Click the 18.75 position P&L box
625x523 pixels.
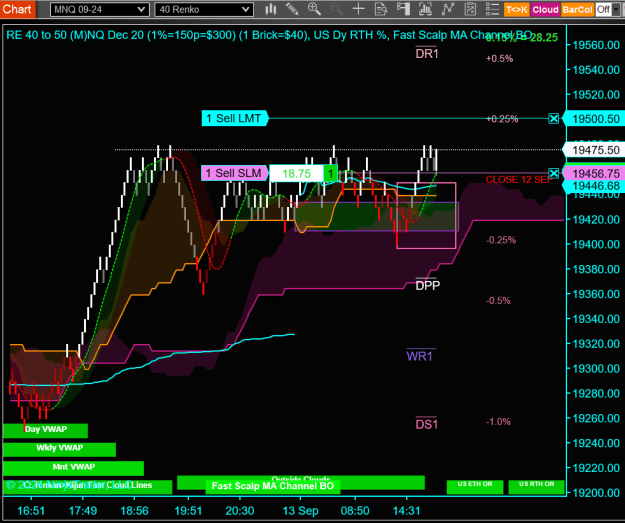(296, 173)
